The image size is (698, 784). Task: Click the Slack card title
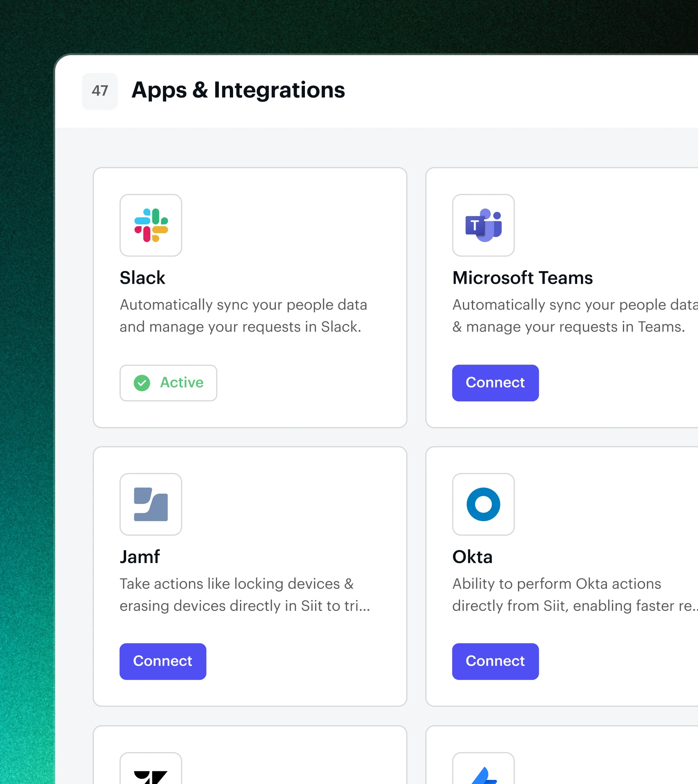[142, 278]
